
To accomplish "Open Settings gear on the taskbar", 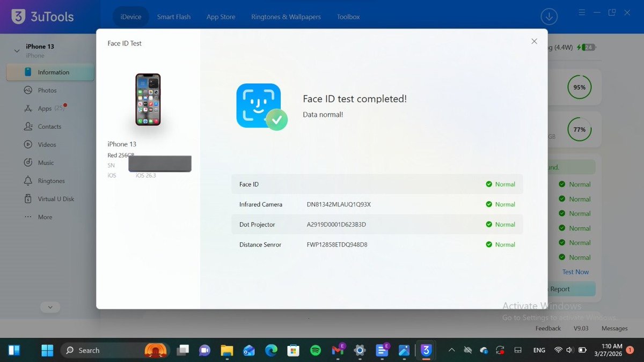I will [x=360, y=350].
